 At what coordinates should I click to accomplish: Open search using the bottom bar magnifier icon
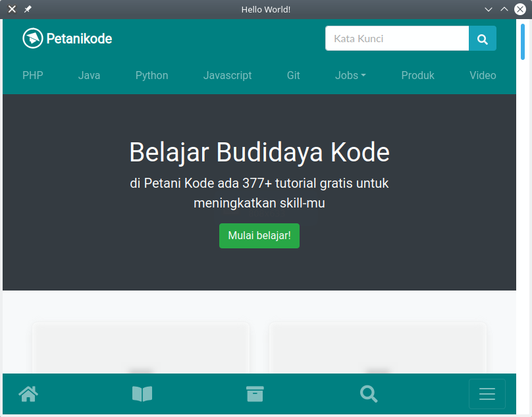coord(369,394)
